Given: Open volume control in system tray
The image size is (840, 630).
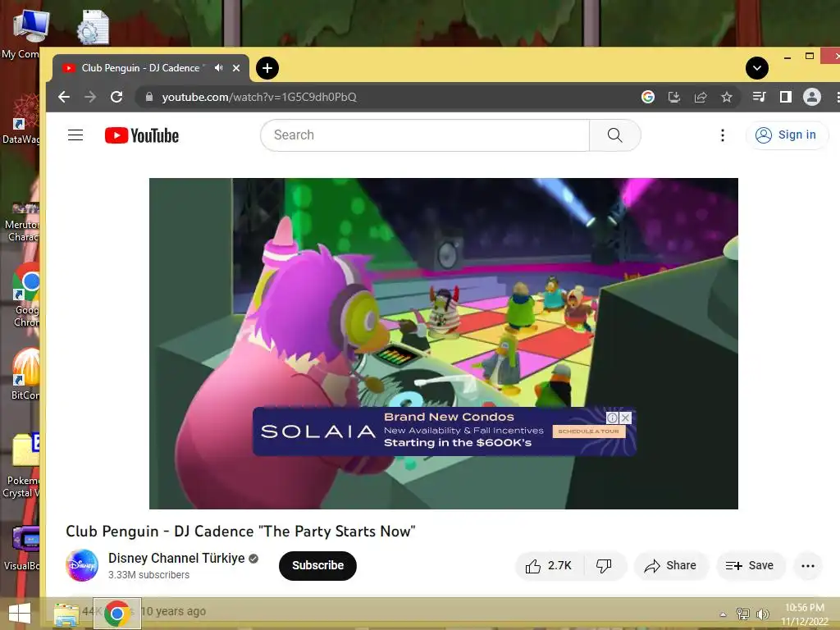Looking at the screenshot, I should 762,614.
